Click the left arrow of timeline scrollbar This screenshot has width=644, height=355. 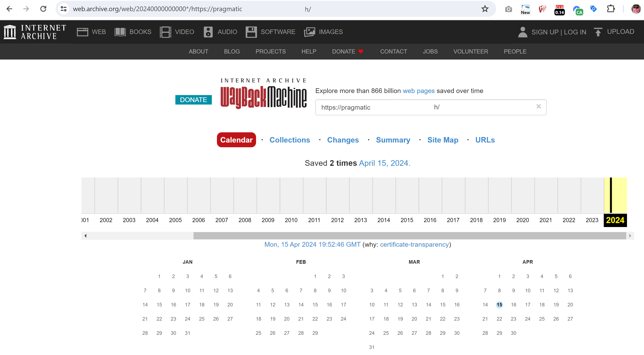point(85,236)
